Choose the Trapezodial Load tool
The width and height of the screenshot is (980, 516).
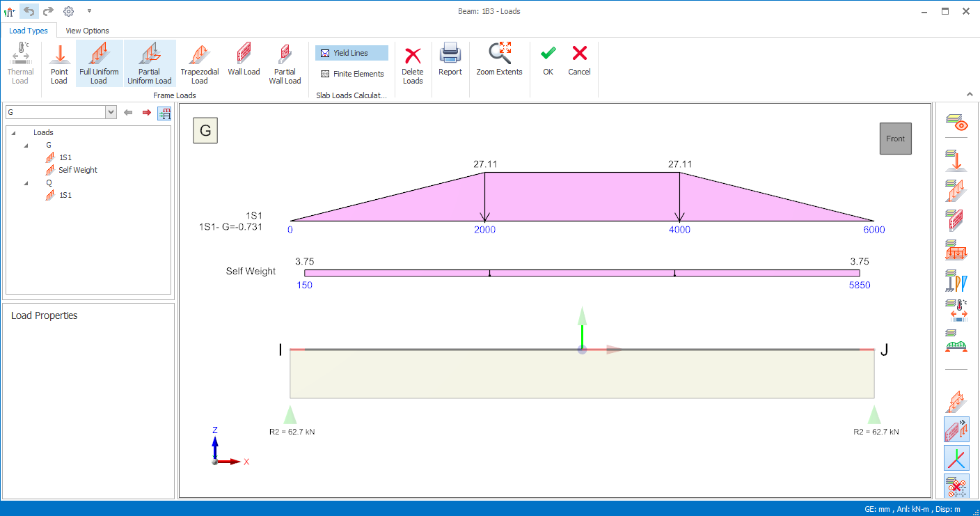click(199, 63)
